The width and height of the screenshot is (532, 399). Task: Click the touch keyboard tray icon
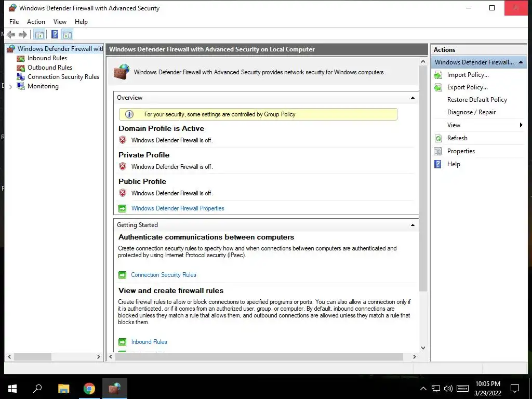point(462,389)
